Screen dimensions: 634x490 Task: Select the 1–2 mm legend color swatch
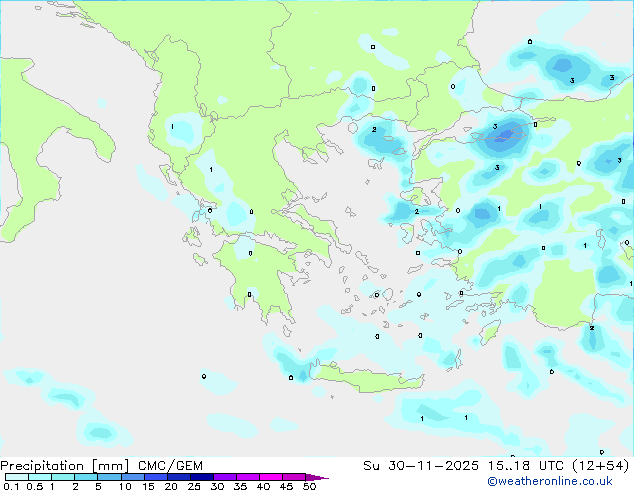(63, 477)
